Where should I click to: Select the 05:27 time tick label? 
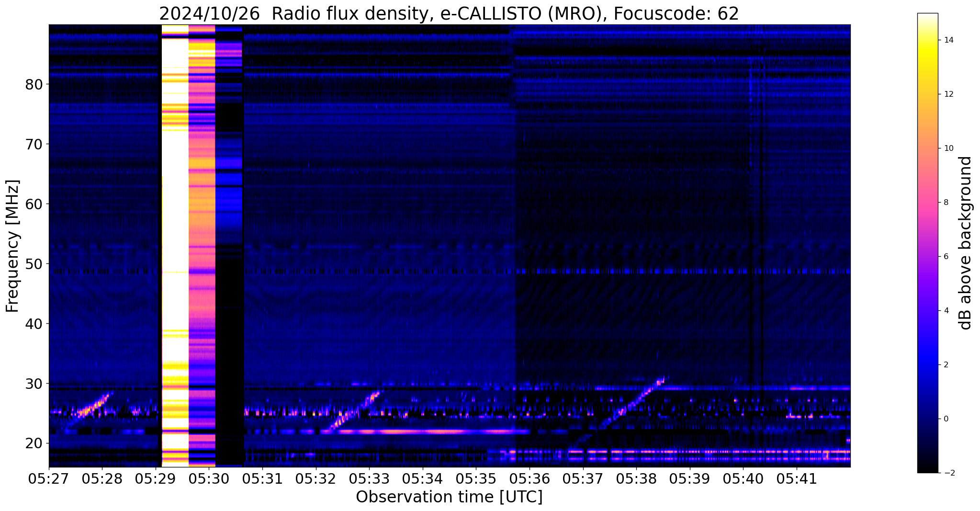pos(49,478)
